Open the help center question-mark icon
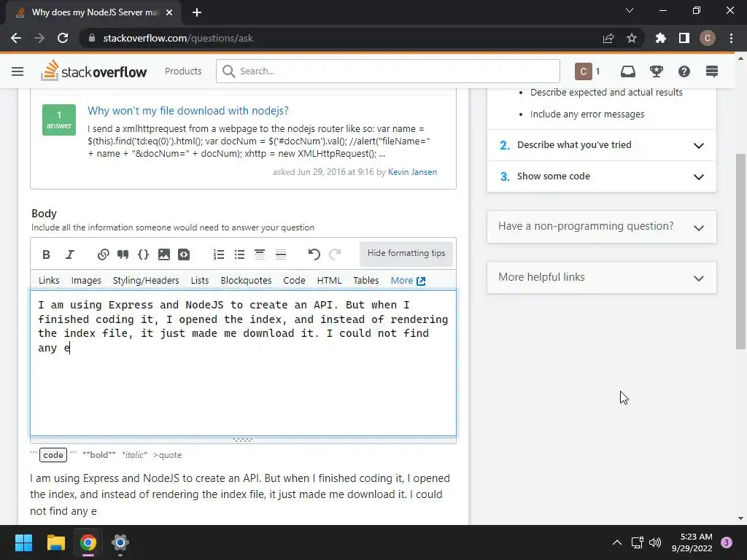Screen dimensions: 747x560 click(684, 71)
